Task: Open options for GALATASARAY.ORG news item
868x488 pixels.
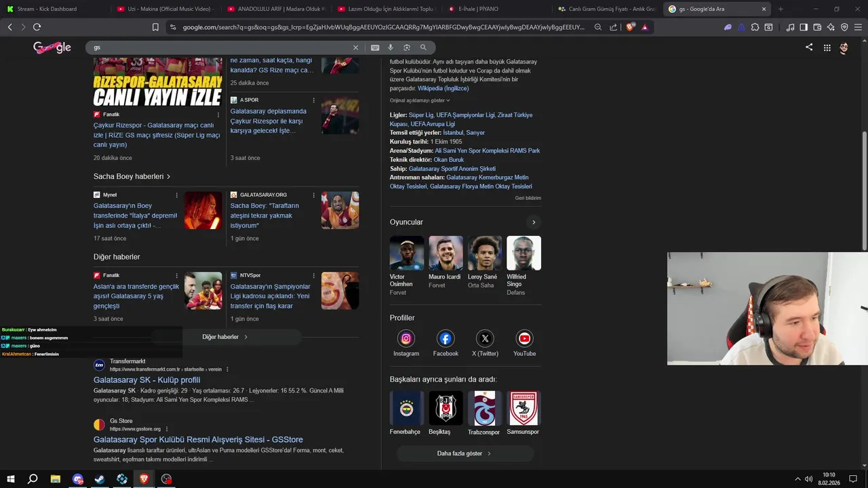Action: [314, 195]
